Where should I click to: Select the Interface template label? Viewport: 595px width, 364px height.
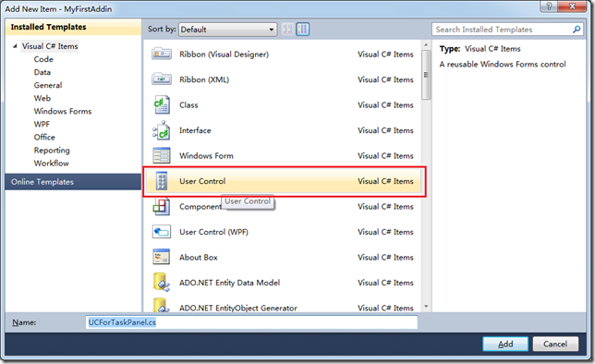pos(195,130)
